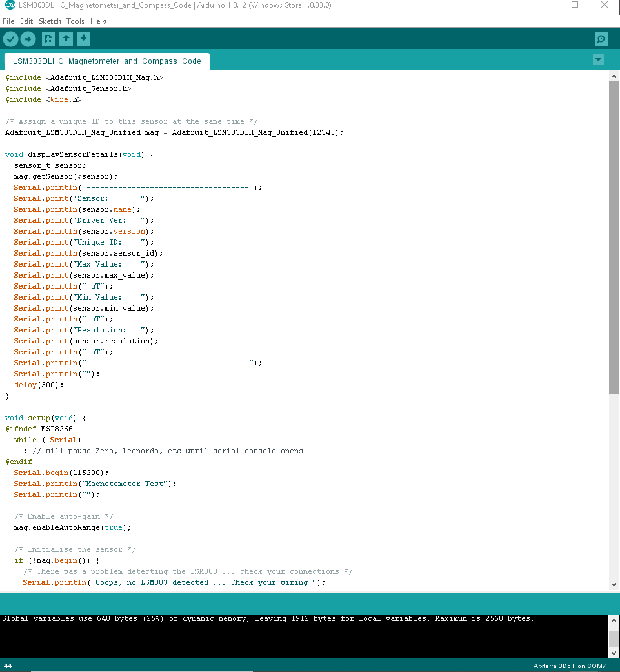Image resolution: width=620 pixels, height=672 pixels.
Task: Click the editor vertical scrollbar thumb
Action: coord(614,238)
